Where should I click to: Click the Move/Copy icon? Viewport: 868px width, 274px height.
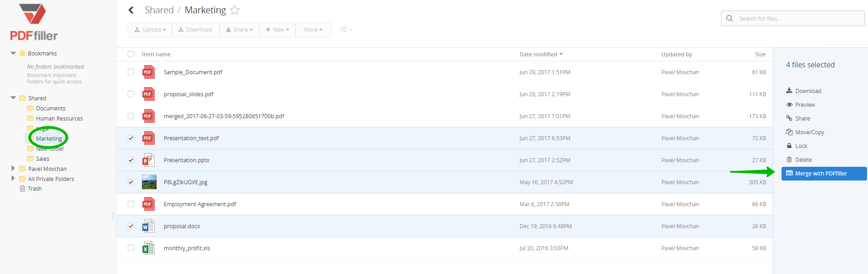[x=789, y=132]
